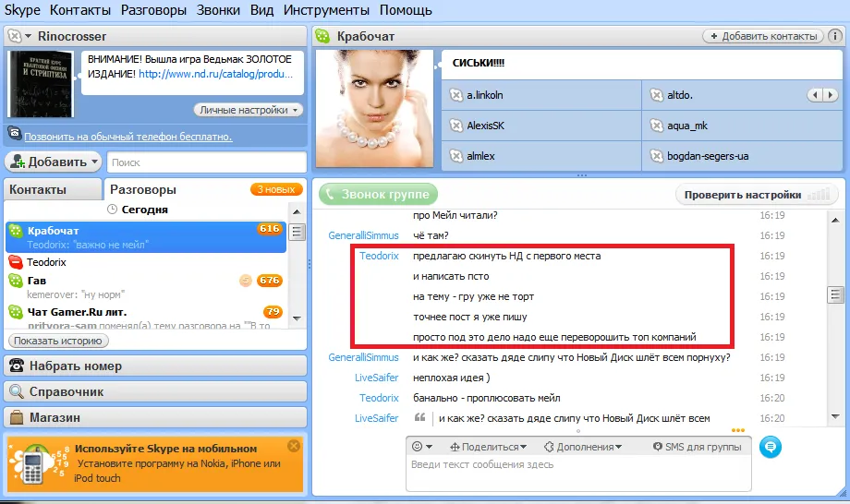Switch to the Контакты tab
Image resolution: width=850 pixels, height=504 pixels.
[x=53, y=189]
